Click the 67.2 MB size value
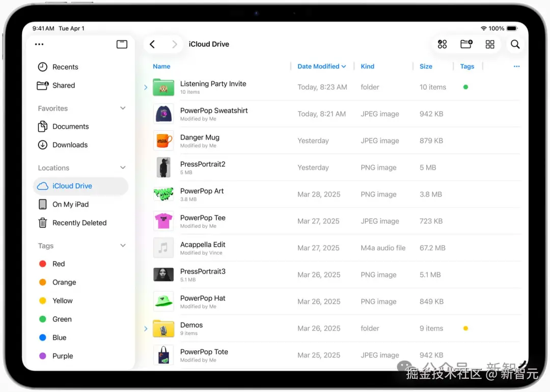The width and height of the screenshot is (550, 392). coord(432,248)
